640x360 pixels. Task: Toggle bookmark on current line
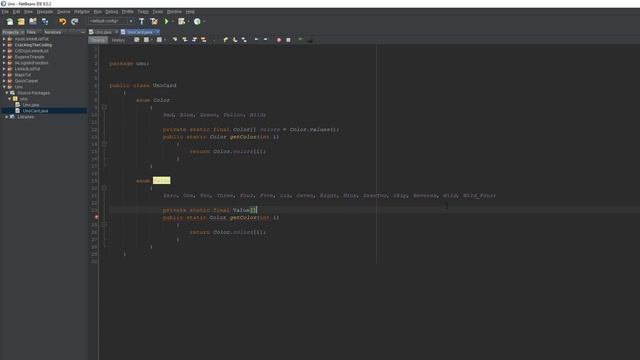244,40
